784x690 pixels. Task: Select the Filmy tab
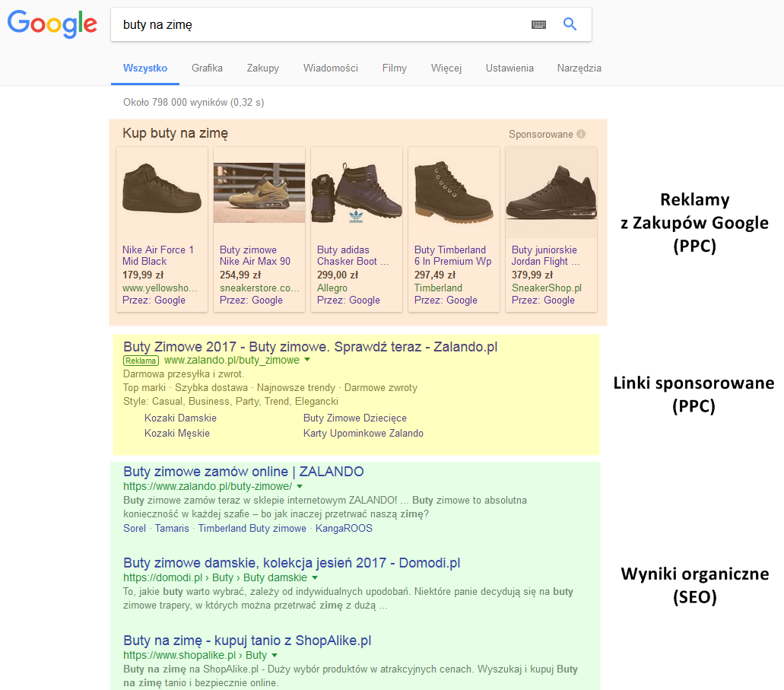pos(395,68)
